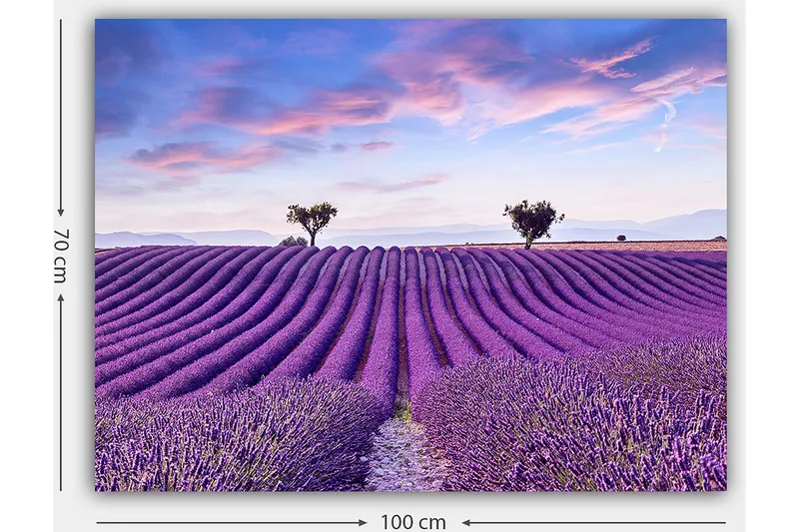
Task: Click the top end of vertical dimension line
Action: pos(61,22)
